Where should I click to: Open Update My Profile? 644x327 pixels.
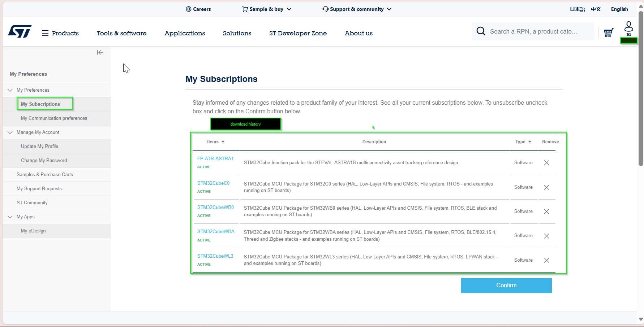(39, 146)
